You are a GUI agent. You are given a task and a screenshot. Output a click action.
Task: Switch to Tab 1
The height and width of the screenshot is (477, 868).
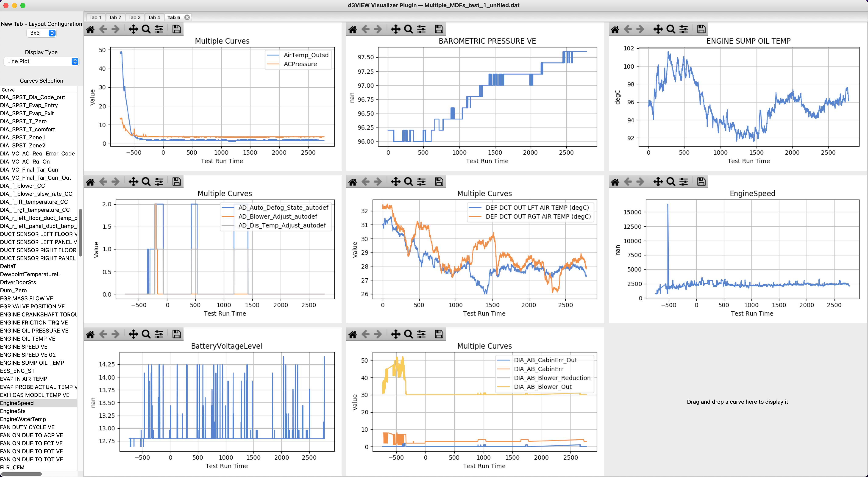95,17
